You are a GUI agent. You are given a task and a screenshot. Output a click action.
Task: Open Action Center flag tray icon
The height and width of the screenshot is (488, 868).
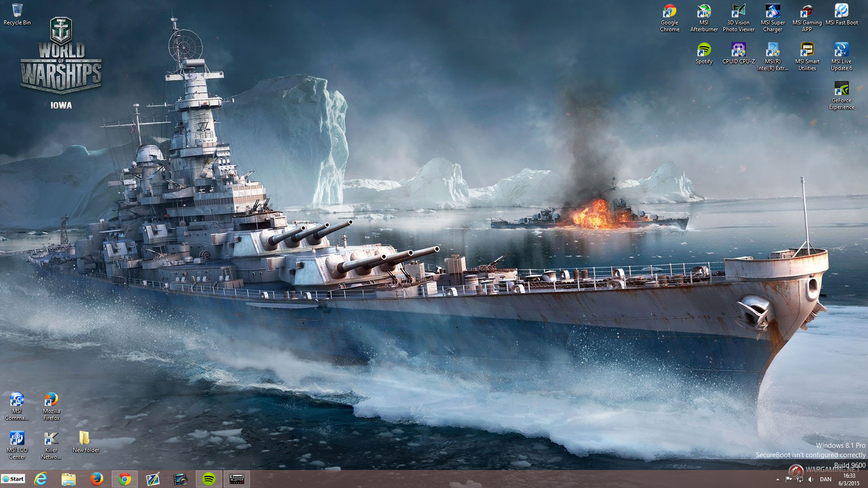click(x=788, y=479)
